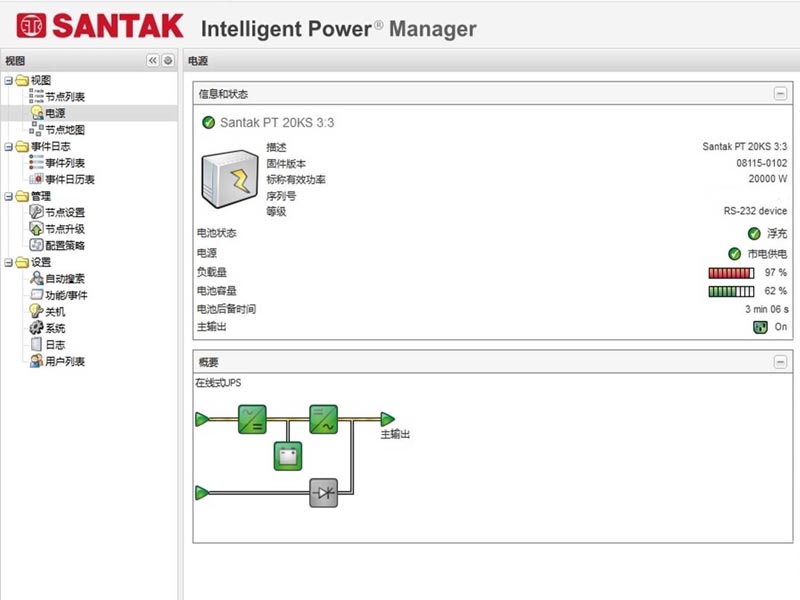Collapse the 事件日志 tree folder

click(9, 146)
